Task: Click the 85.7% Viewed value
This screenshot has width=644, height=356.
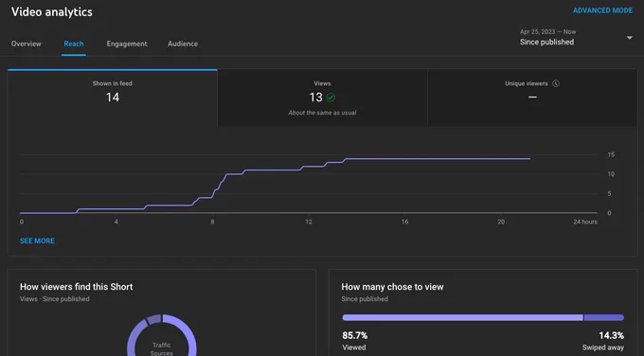Action: click(x=355, y=335)
